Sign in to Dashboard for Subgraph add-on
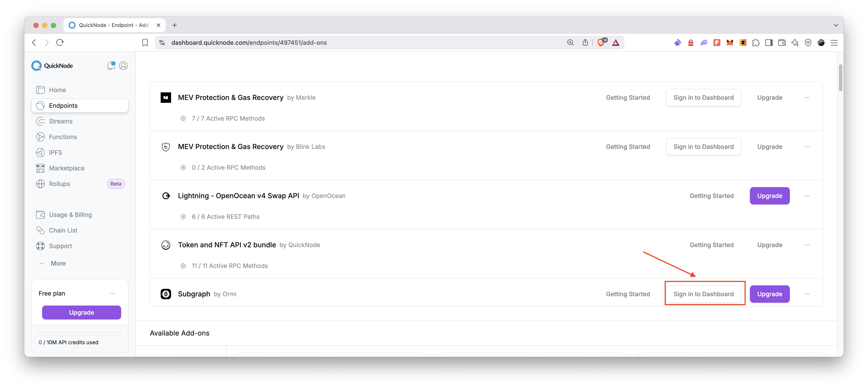 point(703,294)
